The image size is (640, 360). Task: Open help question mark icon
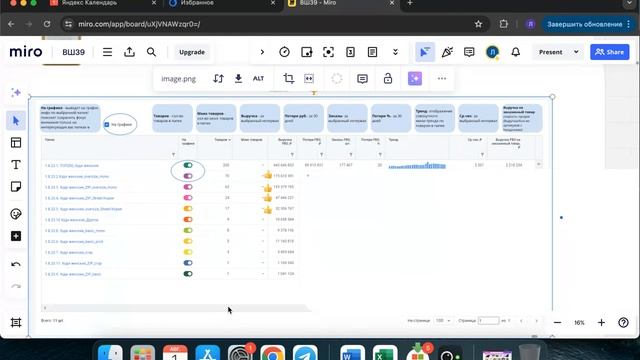click(x=623, y=322)
